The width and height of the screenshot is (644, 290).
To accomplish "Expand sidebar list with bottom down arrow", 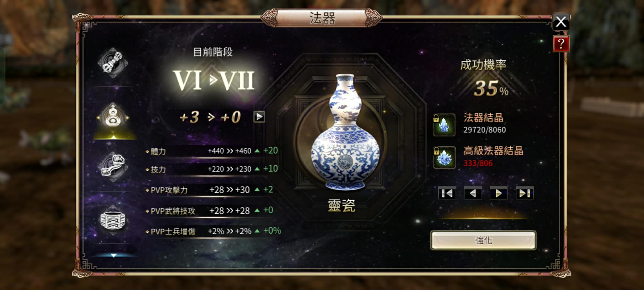I will 114,255.
